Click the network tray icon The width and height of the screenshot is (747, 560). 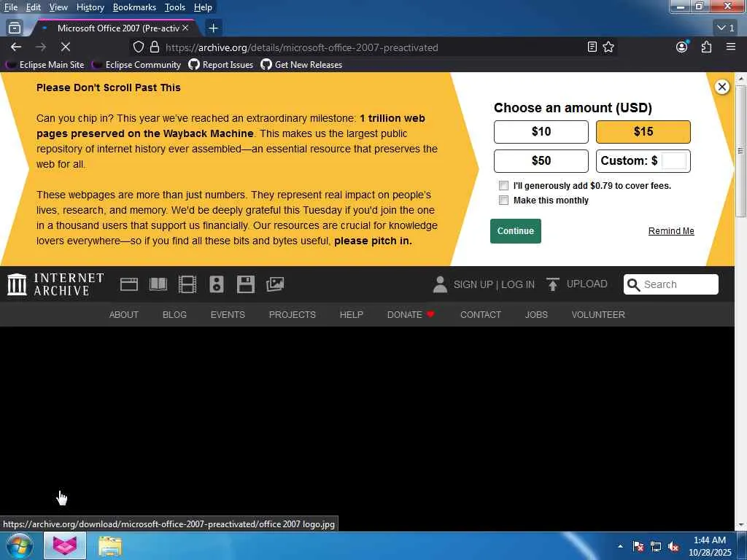point(656,547)
